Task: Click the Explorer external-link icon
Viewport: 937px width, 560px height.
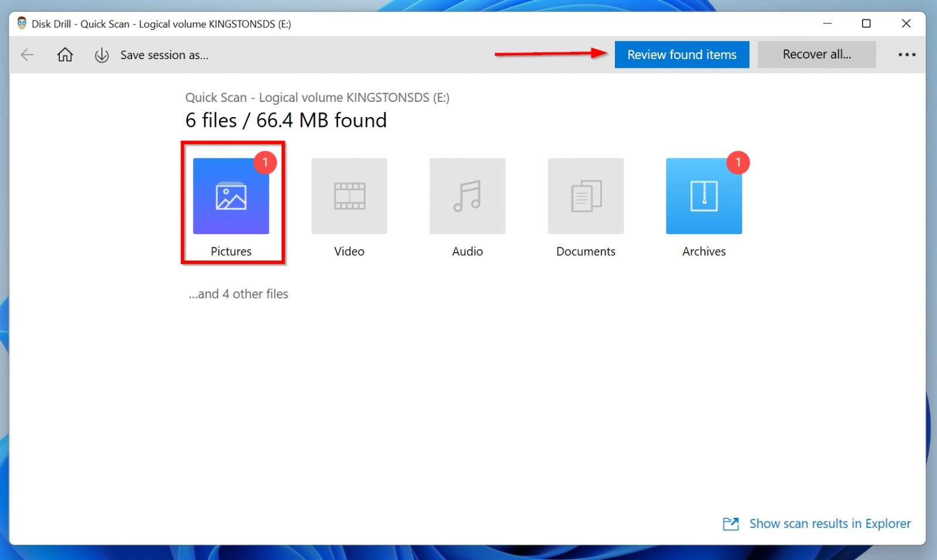Action: tap(730, 524)
